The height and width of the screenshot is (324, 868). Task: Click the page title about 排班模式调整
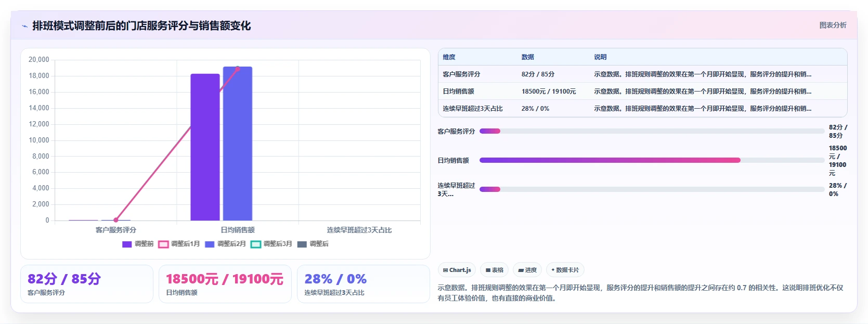[x=141, y=25]
